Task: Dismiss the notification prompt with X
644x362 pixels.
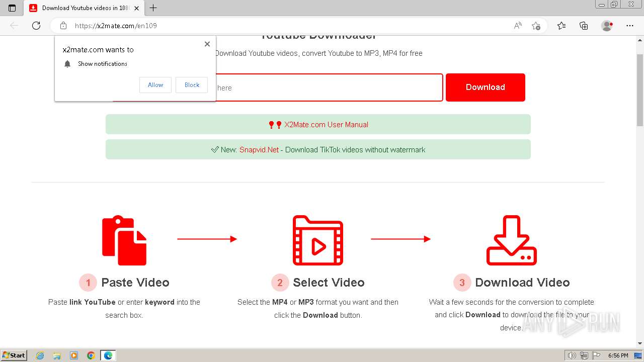Action: [207, 44]
